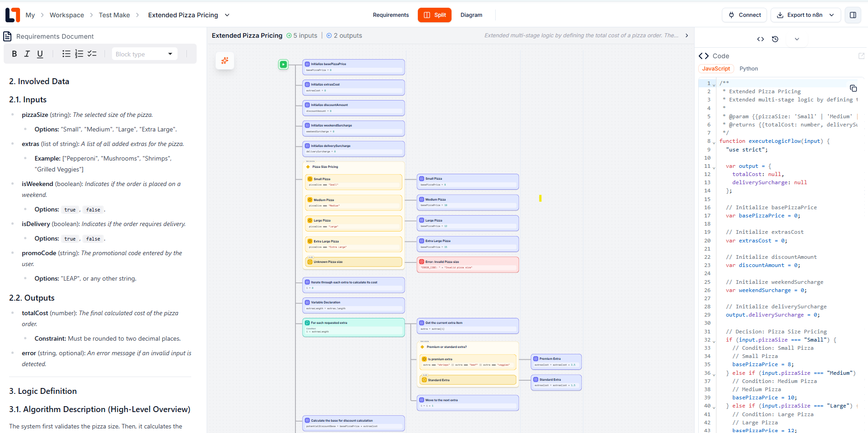Open the version history icon above the code panel

[775, 39]
